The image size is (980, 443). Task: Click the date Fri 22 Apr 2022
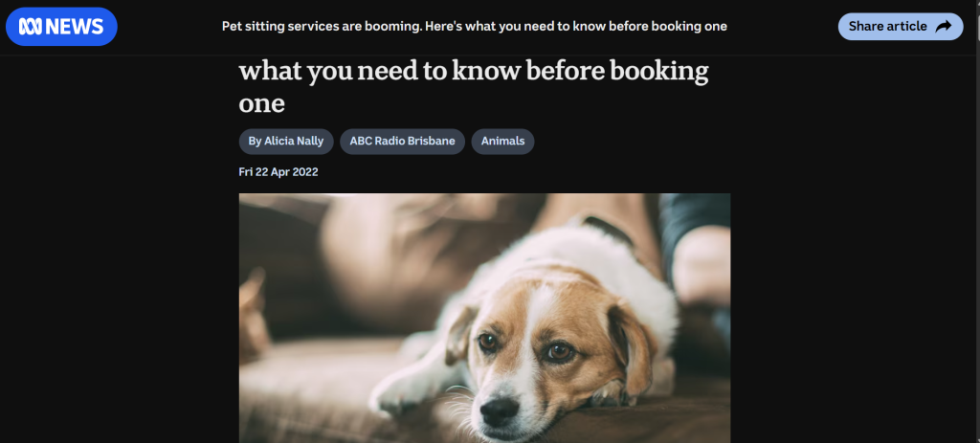pyautogui.click(x=278, y=172)
